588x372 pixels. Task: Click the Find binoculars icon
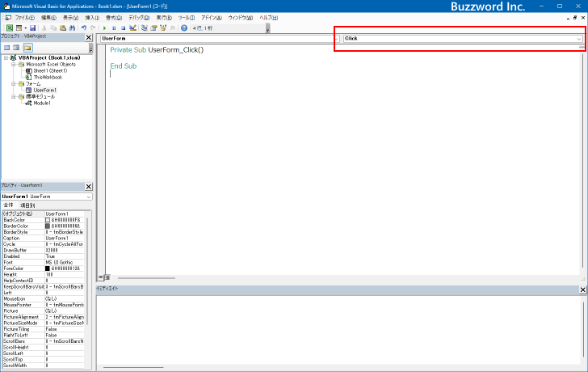72,27
